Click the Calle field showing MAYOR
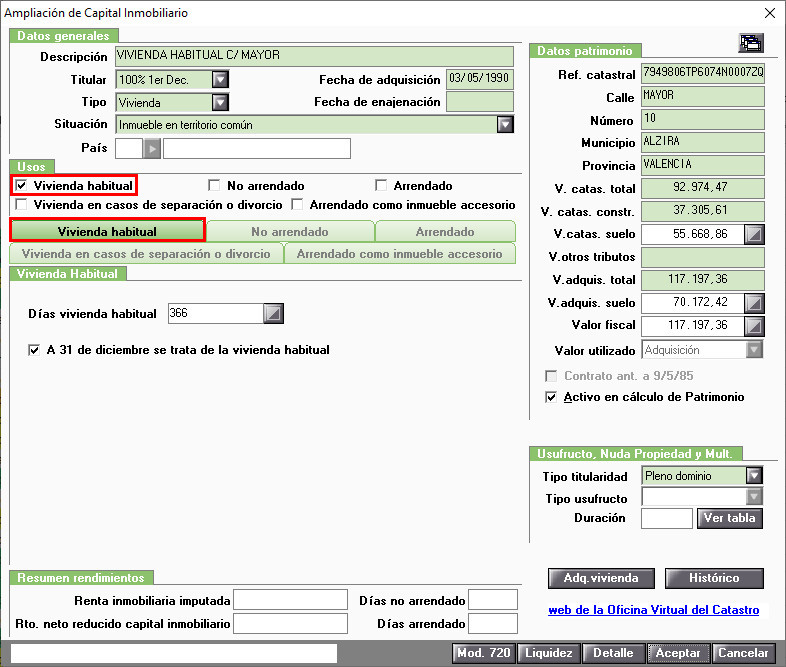 (x=703, y=96)
